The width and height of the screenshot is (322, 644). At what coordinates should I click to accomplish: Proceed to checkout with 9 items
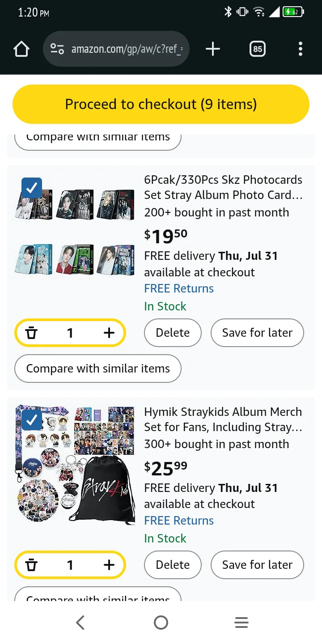(161, 104)
